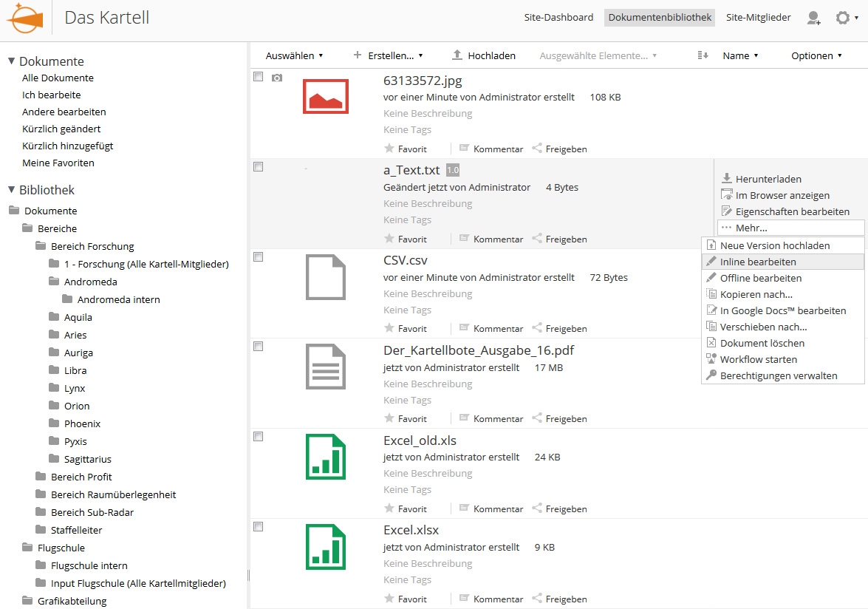Check the box next to Excel.xlsx
The height and width of the screenshot is (609, 868).
259,526
